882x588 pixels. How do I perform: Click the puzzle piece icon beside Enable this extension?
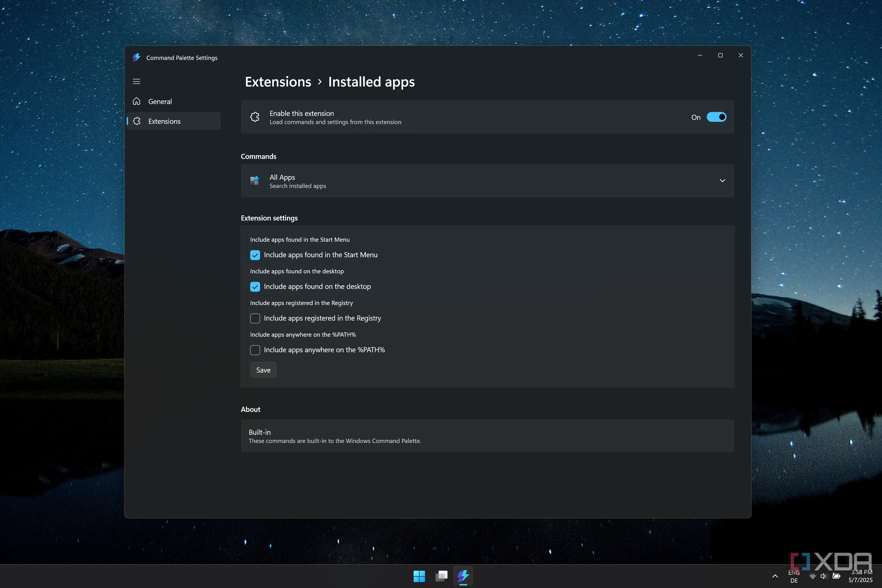tap(255, 117)
